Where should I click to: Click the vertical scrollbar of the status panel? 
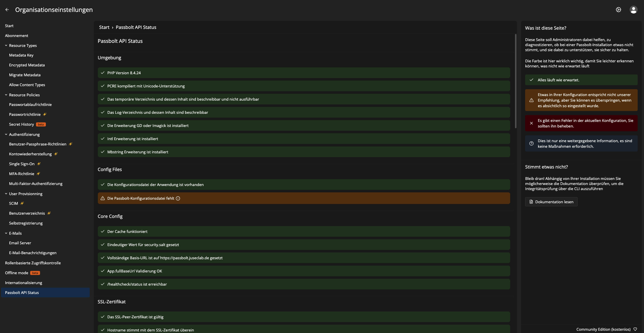[x=516, y=81]
